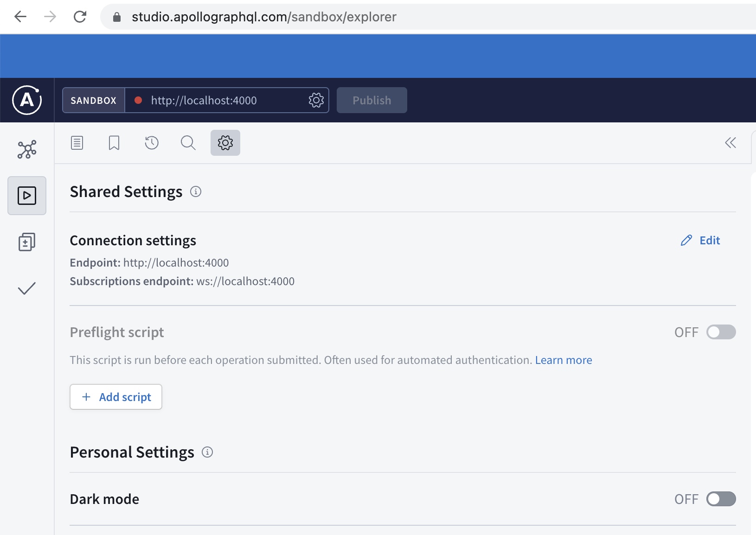Enable the Preflight script toggle
Screen dimensions: 756x535
pos(721,332)
